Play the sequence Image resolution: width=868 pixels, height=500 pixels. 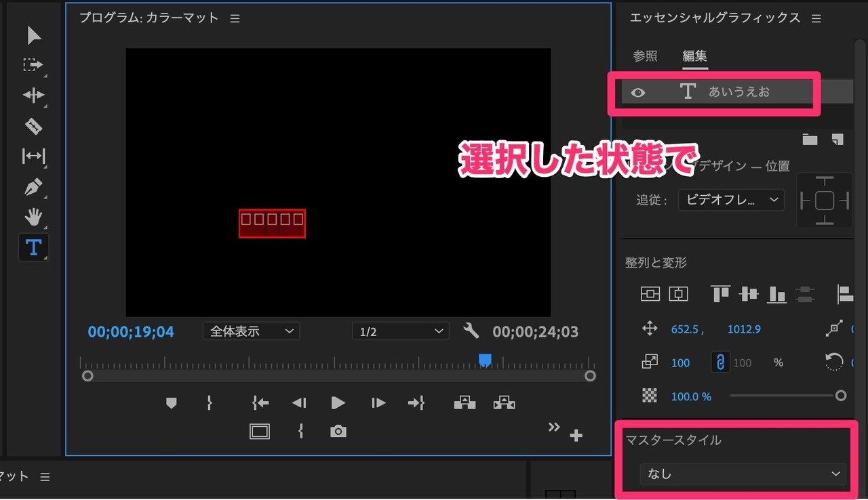[338, 403]
